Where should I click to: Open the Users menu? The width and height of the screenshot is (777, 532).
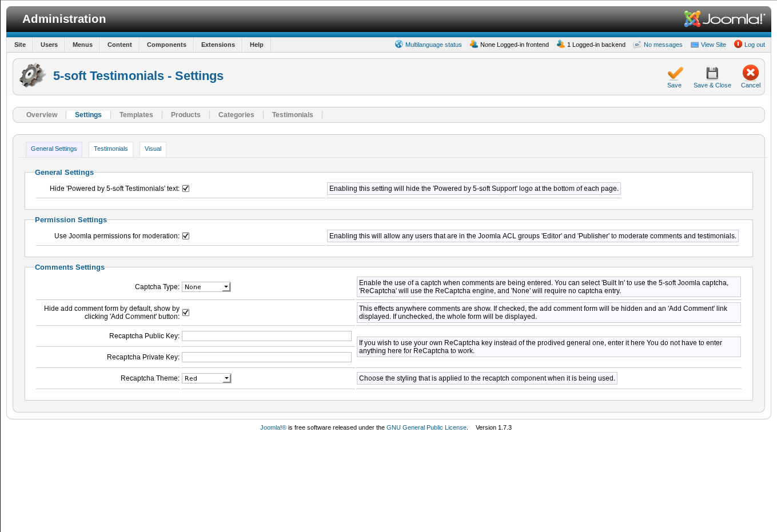point(49,45)
